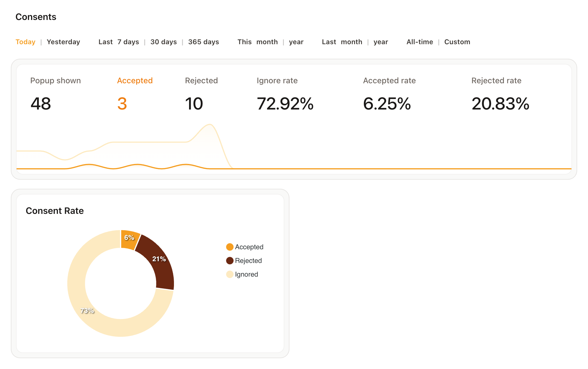
Task: Select the Accepted rate metric
Action: pos(390,81)
